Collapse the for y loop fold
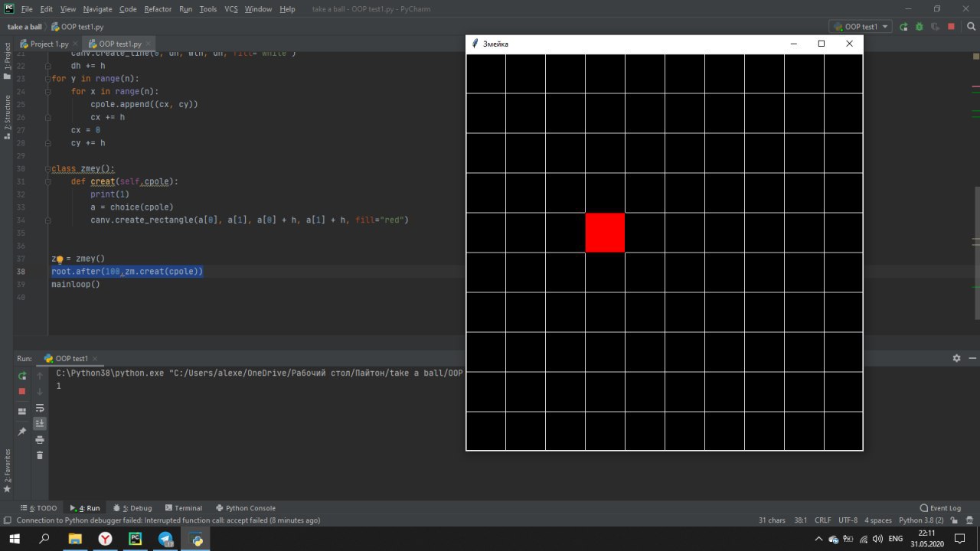The image size is (980, 551). coord(48,79)
